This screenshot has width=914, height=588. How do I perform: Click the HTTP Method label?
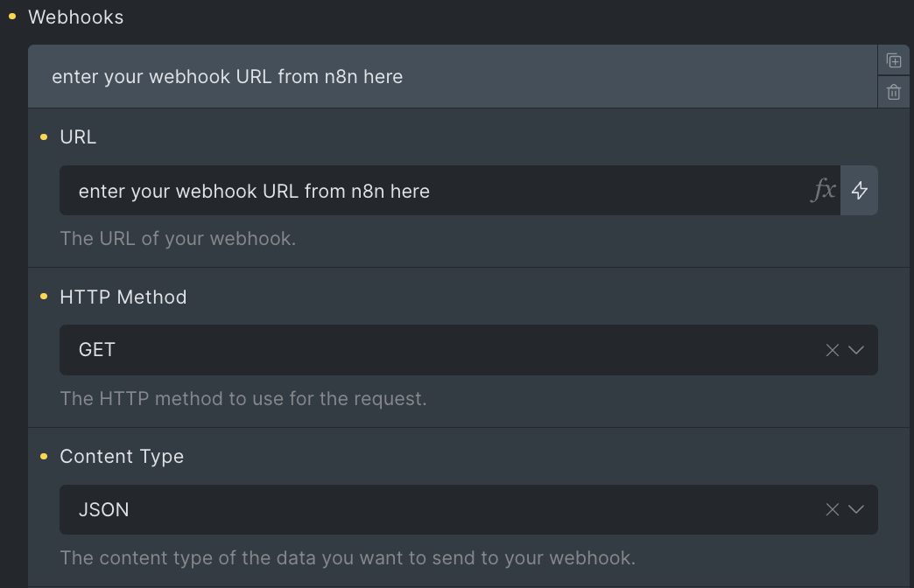(123, 297)
